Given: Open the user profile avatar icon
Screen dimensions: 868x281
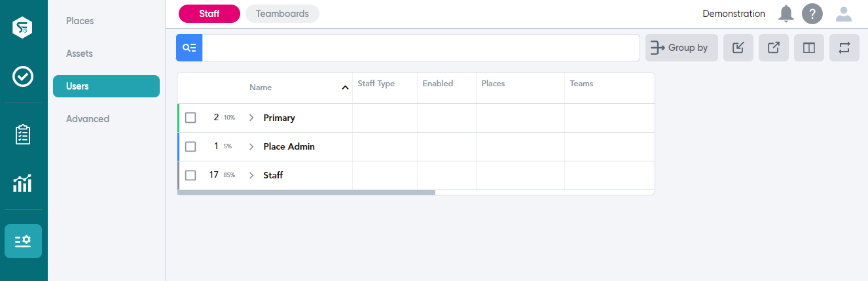Looking at the screenshot, I should point(844,14).
